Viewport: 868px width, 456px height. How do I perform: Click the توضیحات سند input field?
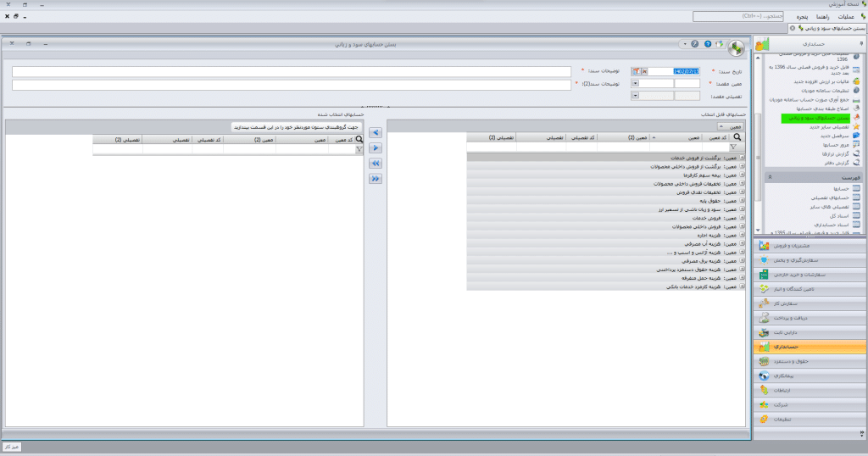click(292, 71)
